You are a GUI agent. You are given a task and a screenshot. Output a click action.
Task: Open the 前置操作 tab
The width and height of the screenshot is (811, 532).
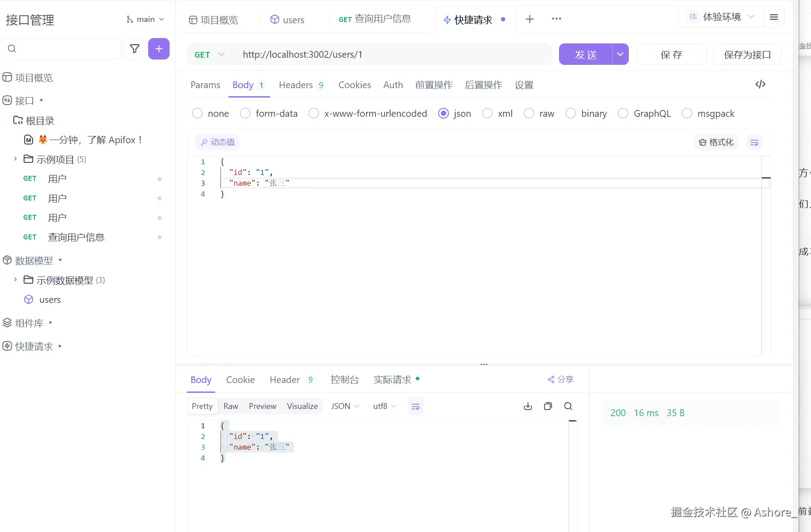tap(434, 85)
